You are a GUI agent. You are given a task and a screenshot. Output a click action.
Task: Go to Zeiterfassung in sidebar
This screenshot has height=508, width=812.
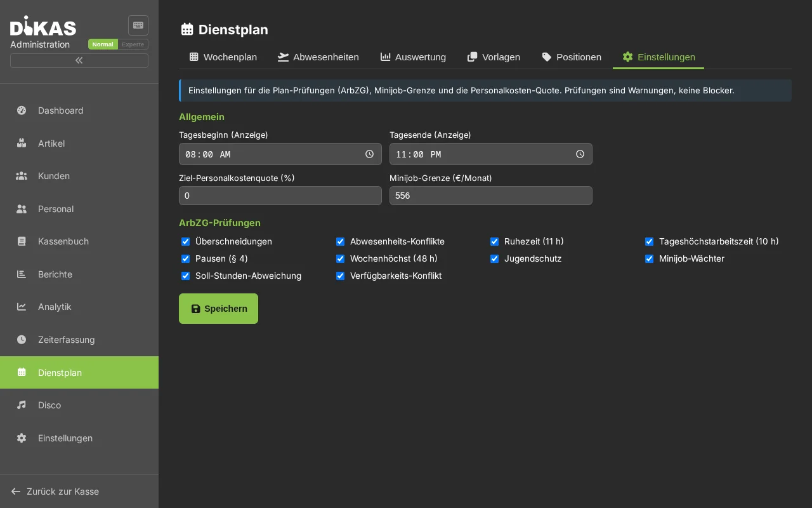(79, 340)
